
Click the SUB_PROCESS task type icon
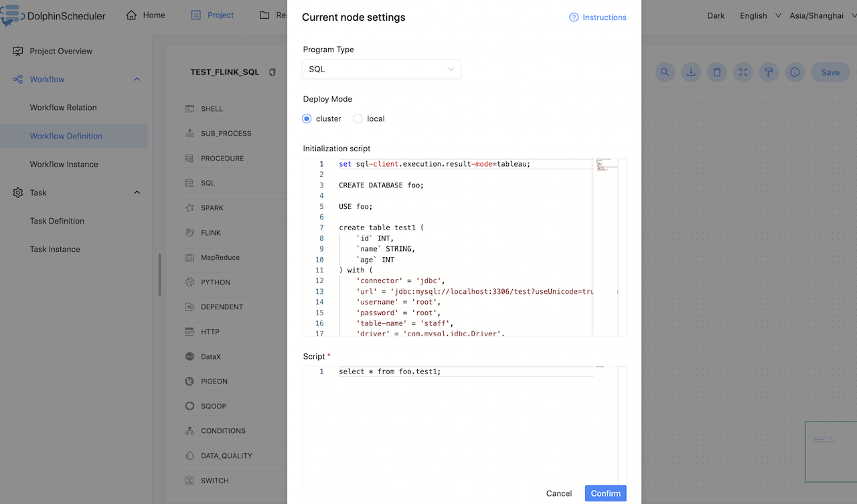point(189,133)
